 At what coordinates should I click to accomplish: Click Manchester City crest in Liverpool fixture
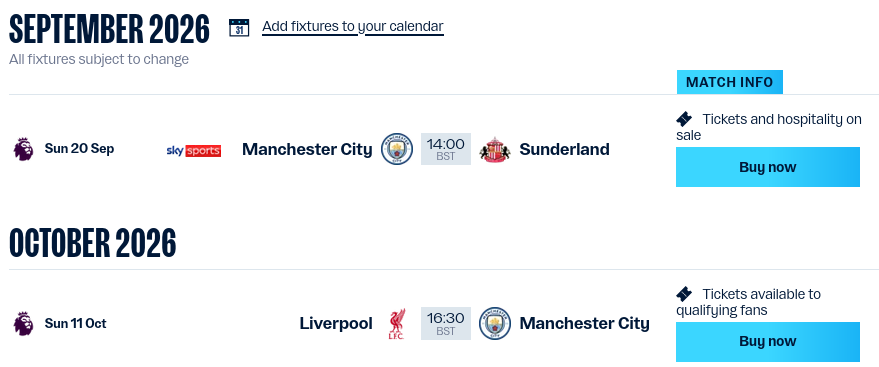[x=495, y=323]
